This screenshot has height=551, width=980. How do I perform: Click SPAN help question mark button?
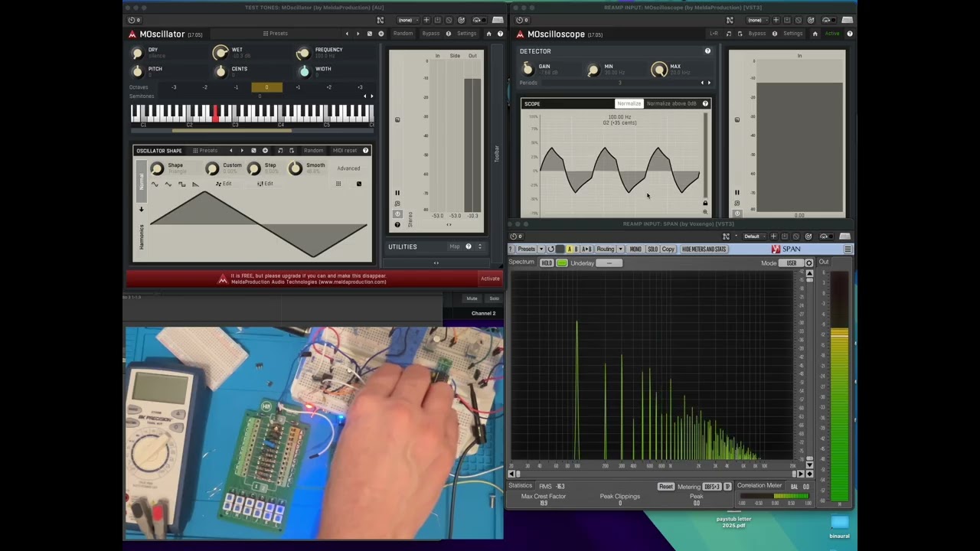click(511, 249)
